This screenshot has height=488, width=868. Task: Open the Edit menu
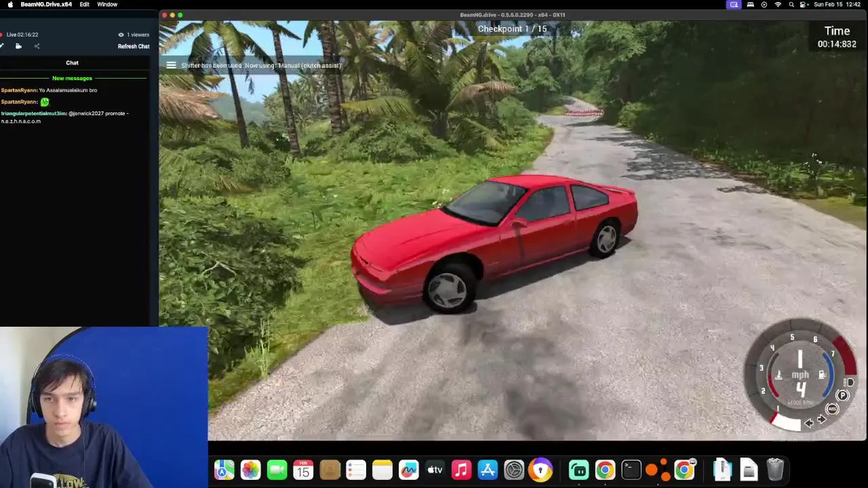(84, 4)
